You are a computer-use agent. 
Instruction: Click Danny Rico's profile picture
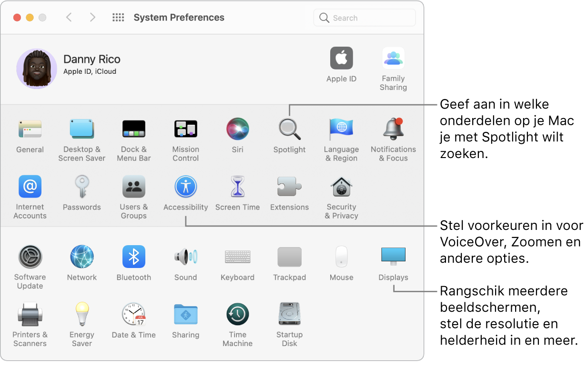pos(37,69)
